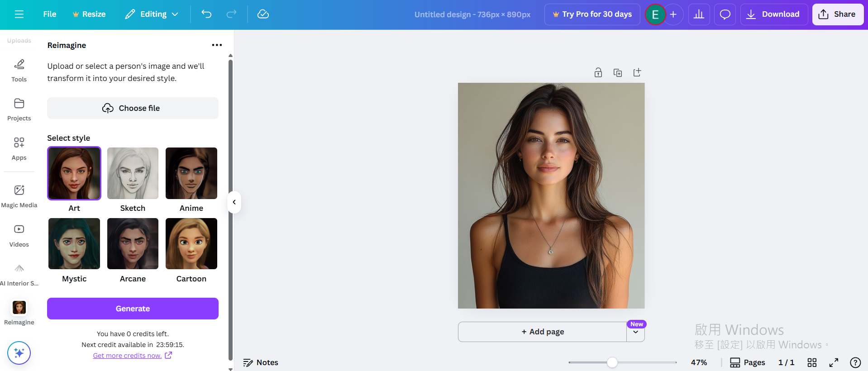
Task: Click the + Add page button
Action: [543, 332]
